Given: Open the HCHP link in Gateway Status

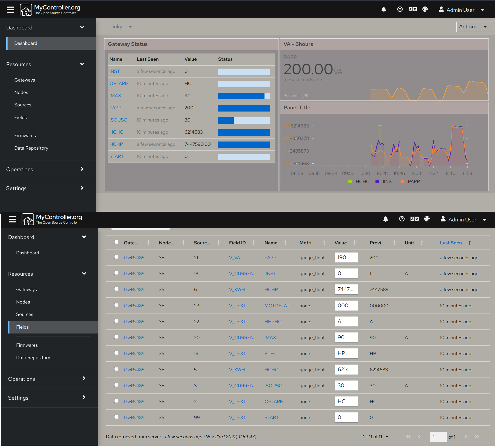Looking at the screenshot, I should [x=116, y=144].
